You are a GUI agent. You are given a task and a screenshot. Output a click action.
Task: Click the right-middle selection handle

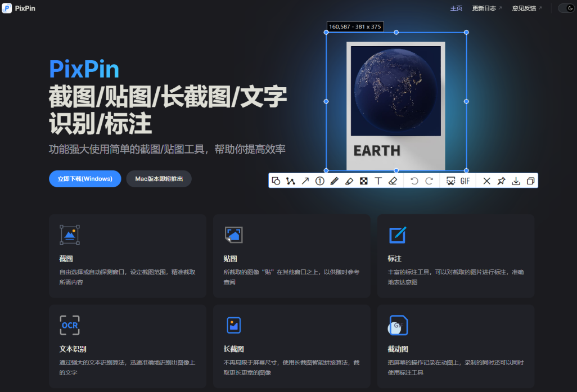466,101
